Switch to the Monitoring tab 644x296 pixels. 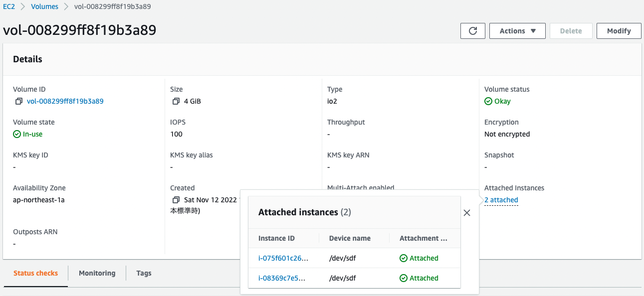[x=97, y=273]
